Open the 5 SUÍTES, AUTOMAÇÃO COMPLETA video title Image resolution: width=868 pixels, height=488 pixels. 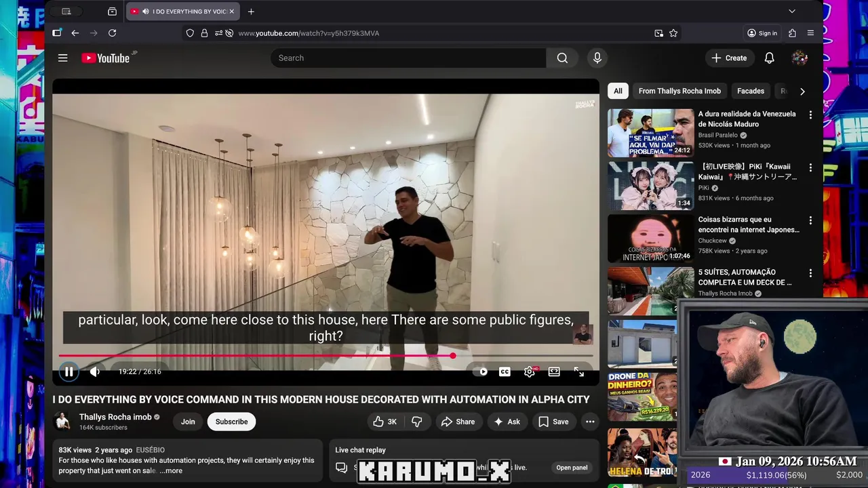click(745, 277)
